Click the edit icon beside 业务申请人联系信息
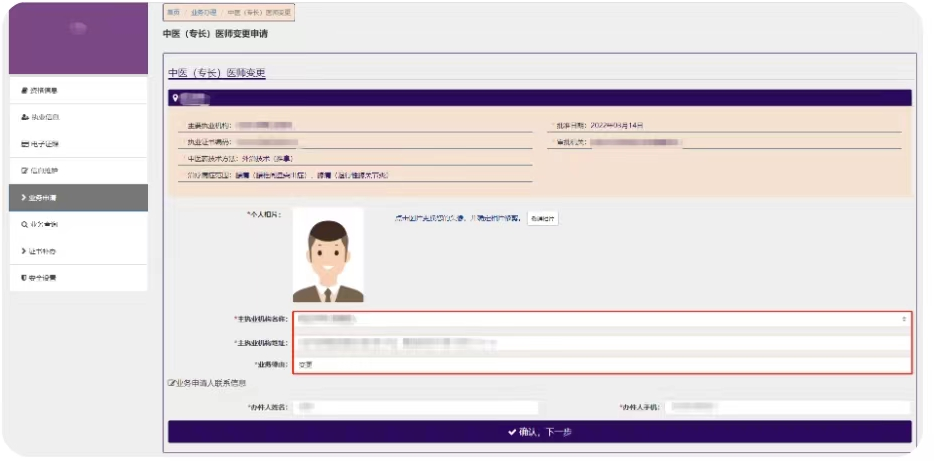The image size is (934, 461). [x=172, y=383]
